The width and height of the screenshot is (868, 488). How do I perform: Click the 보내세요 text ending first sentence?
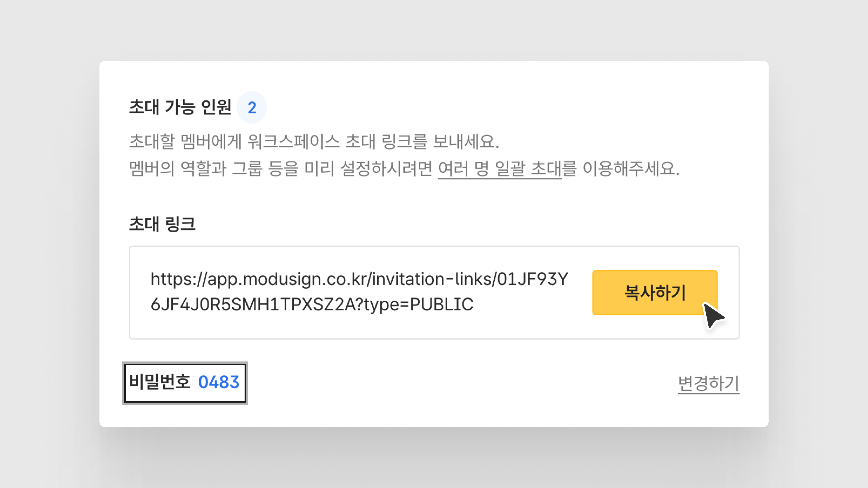(465, 141)
